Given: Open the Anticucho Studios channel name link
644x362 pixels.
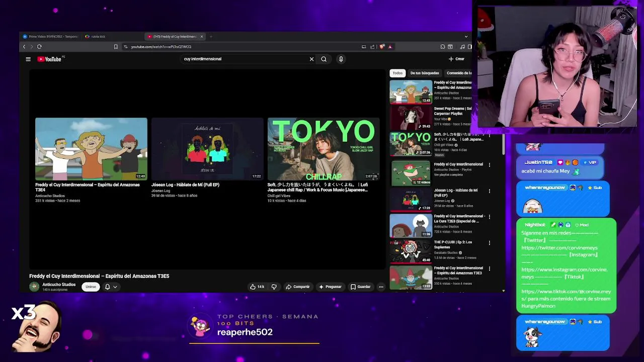Looking at the screenshot, I should click(59, 285).
